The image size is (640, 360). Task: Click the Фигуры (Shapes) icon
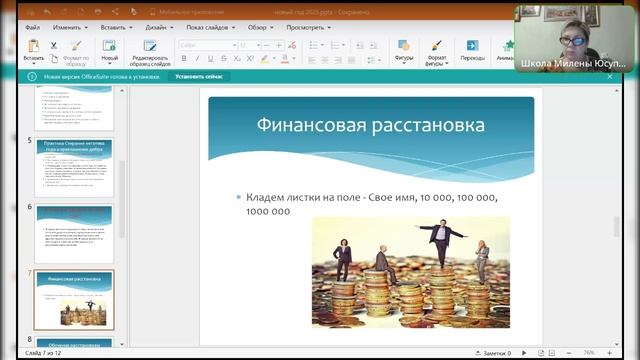[404, 46]
